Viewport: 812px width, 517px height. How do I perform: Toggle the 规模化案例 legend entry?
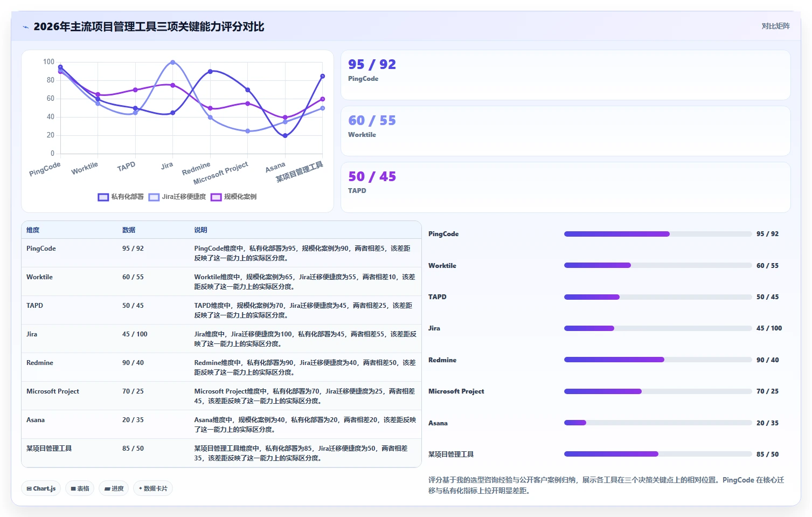point(234,197)
